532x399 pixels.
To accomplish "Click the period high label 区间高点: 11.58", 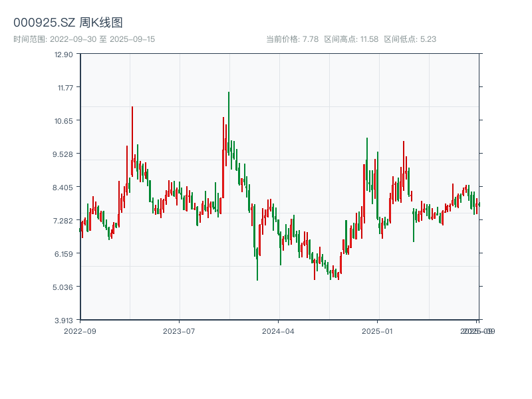I will point(351,39).
